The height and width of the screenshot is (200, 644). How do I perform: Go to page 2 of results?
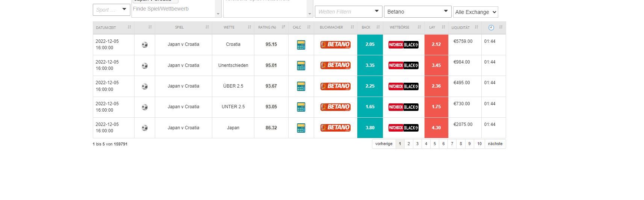point(408,144)
